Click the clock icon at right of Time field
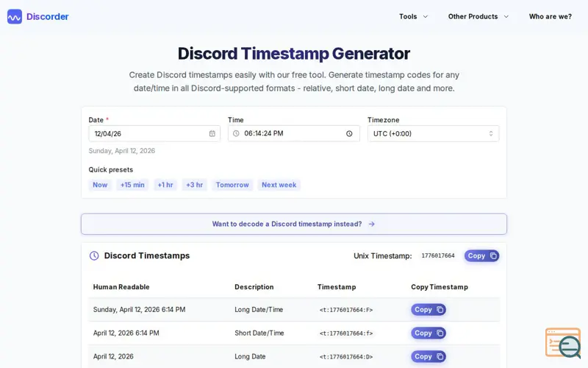Image resolution: width=588 pixels, height=368 pixels. 349,134
